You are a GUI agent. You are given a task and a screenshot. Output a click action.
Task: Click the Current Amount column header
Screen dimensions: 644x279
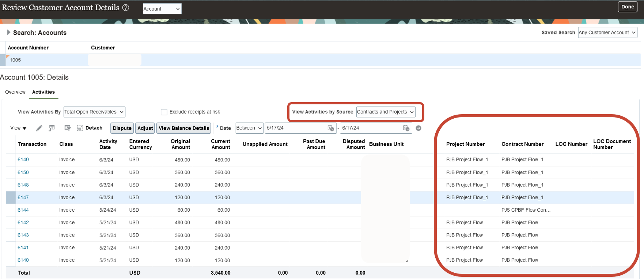220,144
